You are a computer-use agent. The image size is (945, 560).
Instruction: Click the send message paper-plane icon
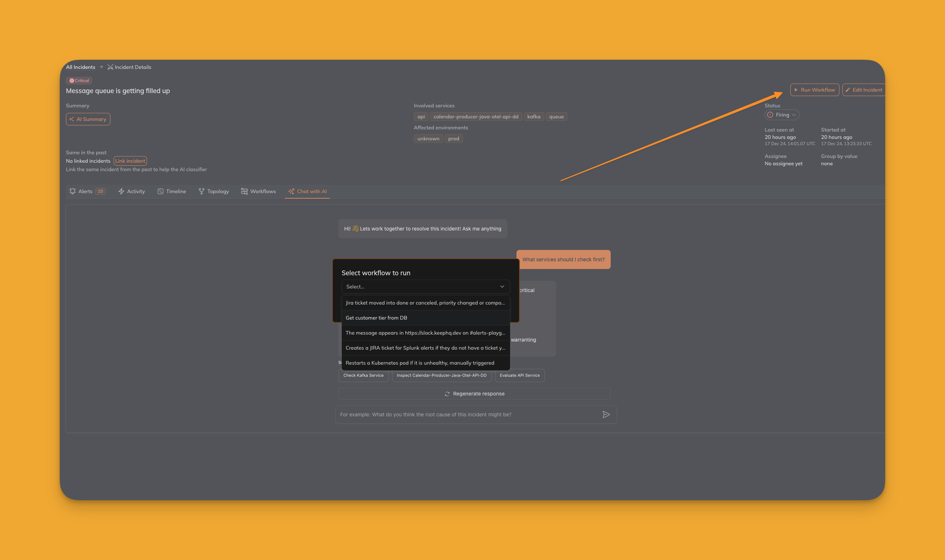[x=606, y=415]
